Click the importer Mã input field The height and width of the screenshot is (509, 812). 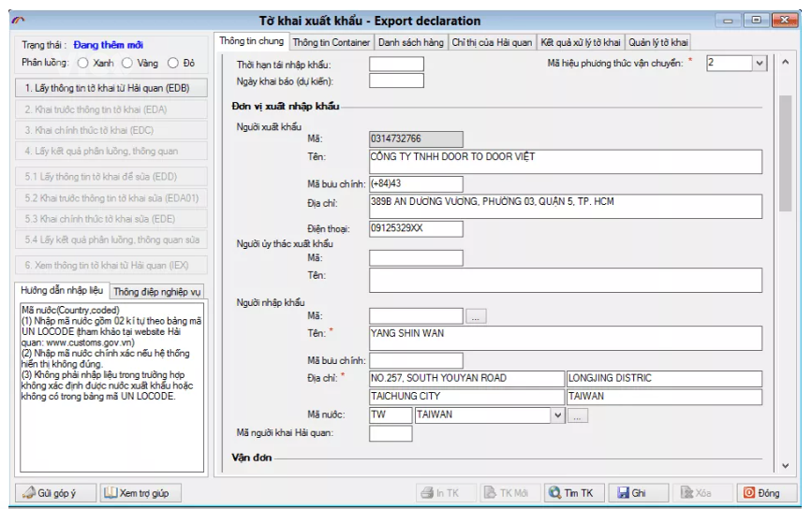(x=416, y=316)
